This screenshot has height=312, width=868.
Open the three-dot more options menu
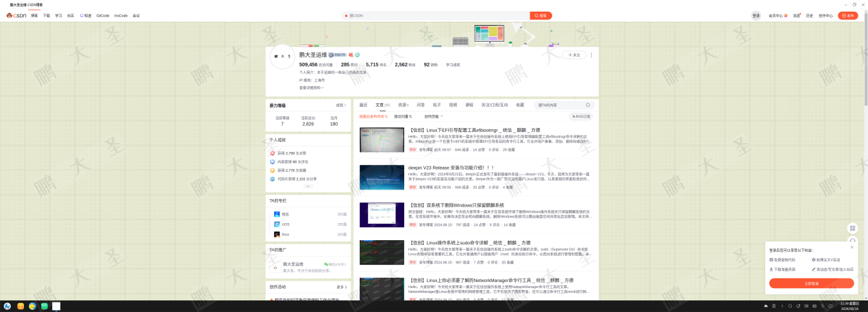pyautogui.click(x=591, y=55)
